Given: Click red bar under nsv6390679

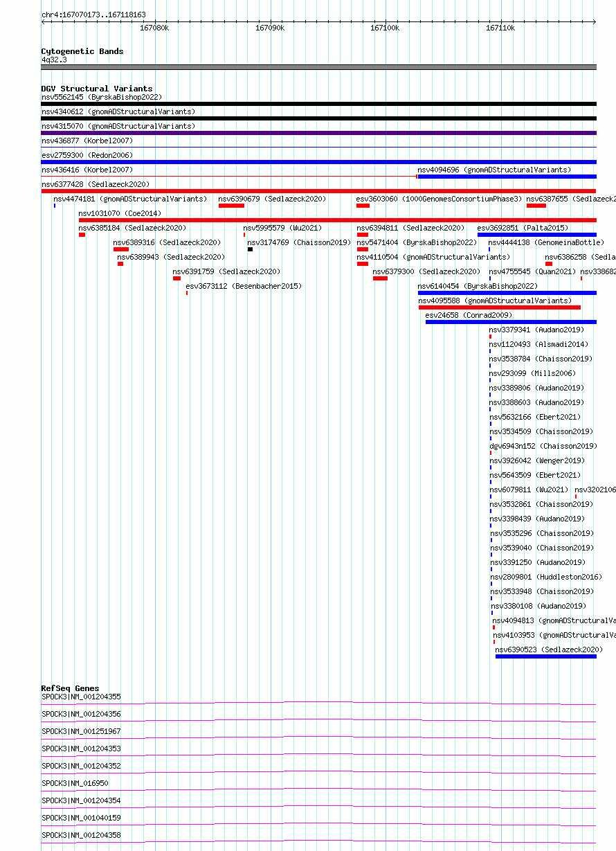Looking at the screenshot, I should pyautogui.click(x=231, y=205).
